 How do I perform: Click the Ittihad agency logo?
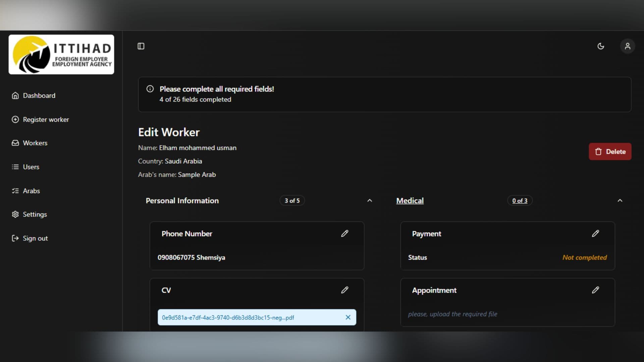pyautogui.click(x=61, y=54)
